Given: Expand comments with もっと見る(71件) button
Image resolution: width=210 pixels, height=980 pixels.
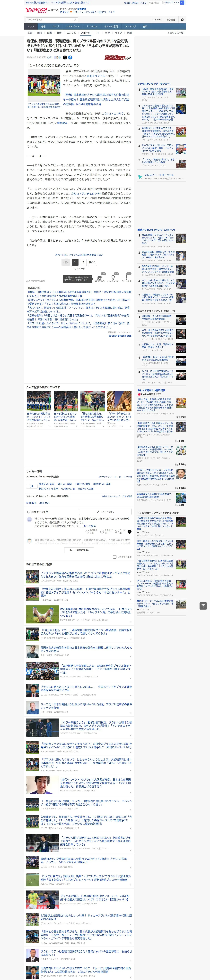Looking at the screenshot, I should (x=79, y=550).
